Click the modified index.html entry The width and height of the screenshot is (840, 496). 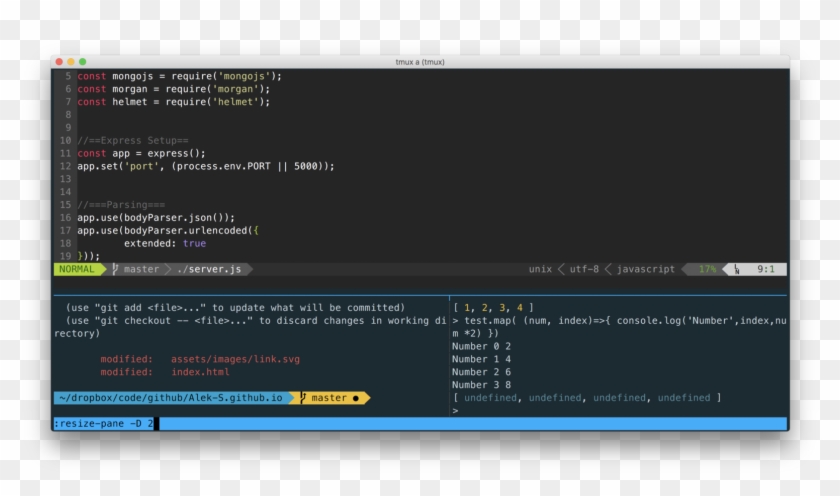click(200, 372)
